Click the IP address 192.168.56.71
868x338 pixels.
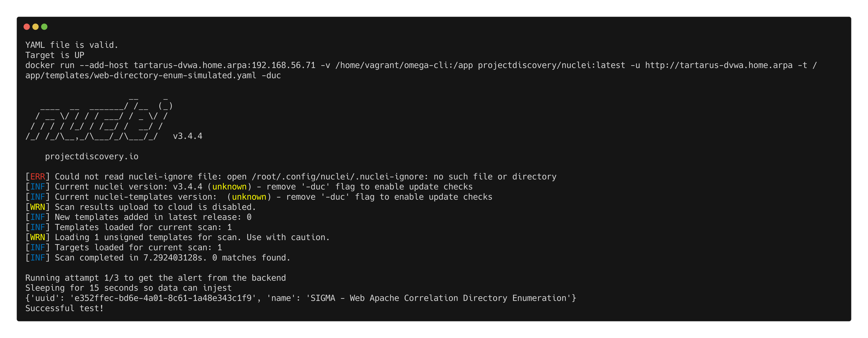(283, 65)
